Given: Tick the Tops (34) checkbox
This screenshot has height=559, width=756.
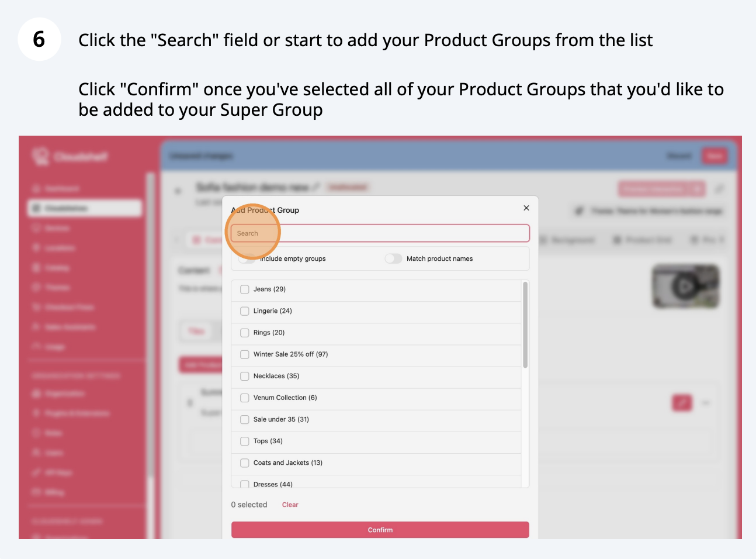Looking at the screenshot, I should coord(245,441).
